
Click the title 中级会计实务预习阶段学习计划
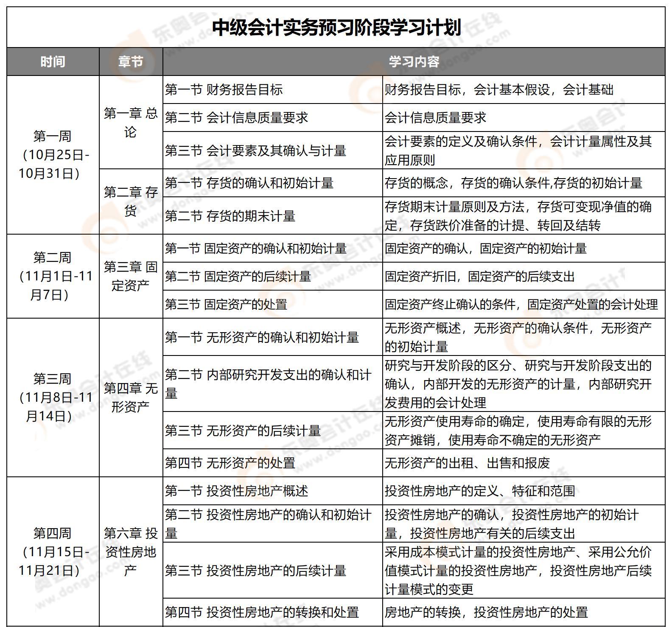pyautogui.click(x=336, y=28)
